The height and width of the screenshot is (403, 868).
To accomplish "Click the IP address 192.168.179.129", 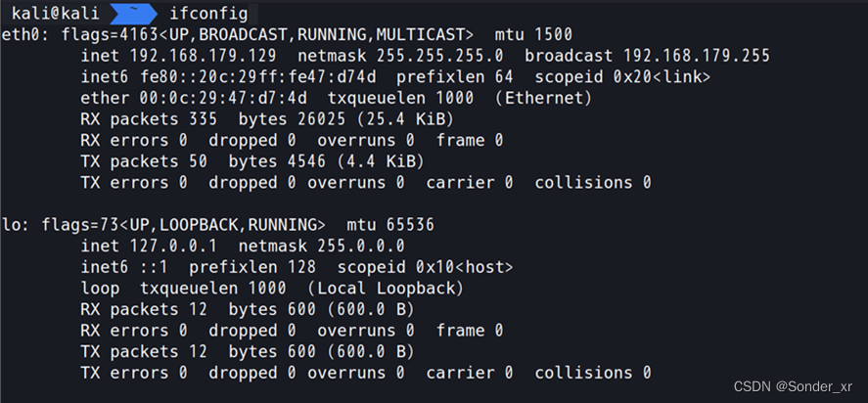I will [204, 56].
